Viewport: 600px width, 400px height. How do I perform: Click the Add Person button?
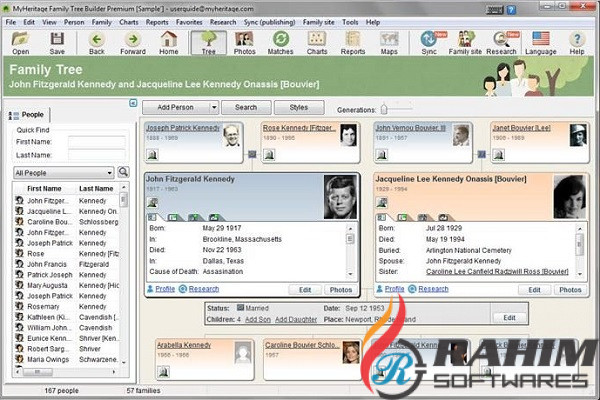pos(176,108)
